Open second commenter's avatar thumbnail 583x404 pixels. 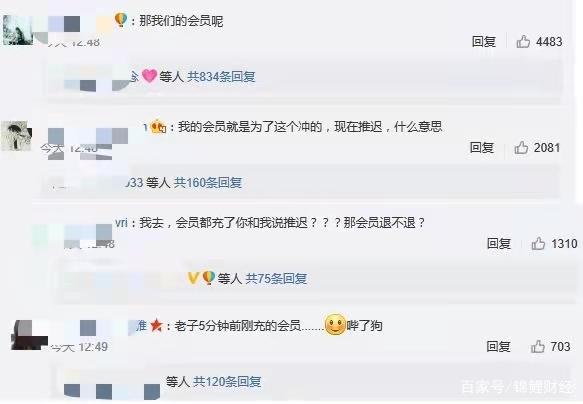[16, 136]
